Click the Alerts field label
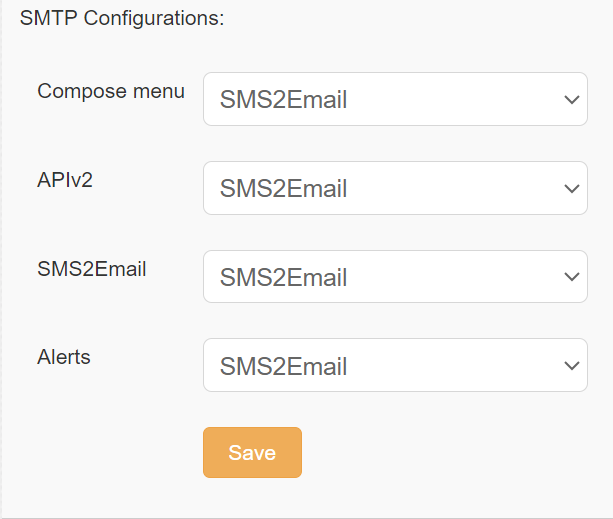The image size is (613, 519). 64,357
